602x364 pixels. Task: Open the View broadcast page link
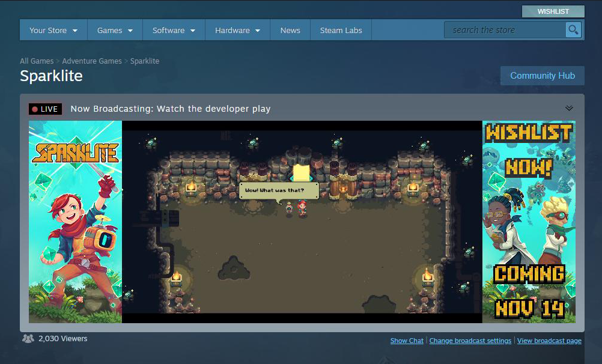coord(549,341)
